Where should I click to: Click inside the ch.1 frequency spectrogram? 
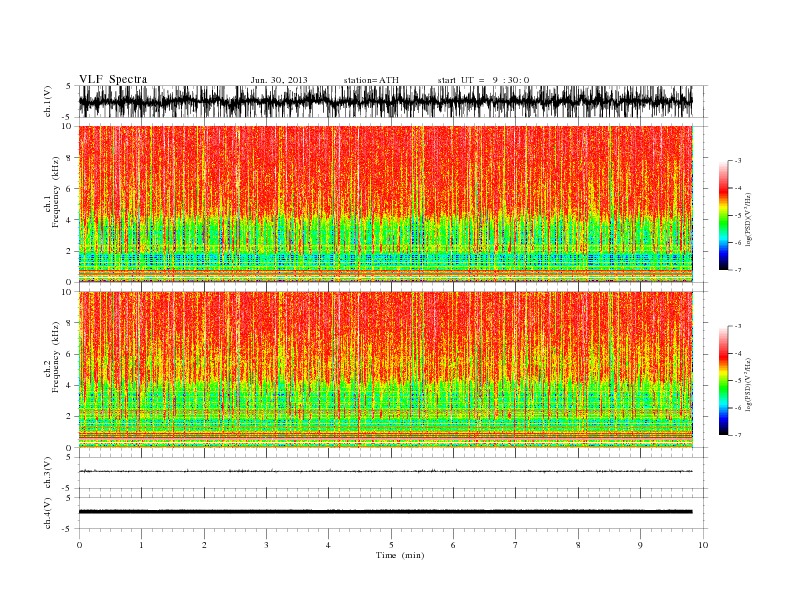pos(385,204)
